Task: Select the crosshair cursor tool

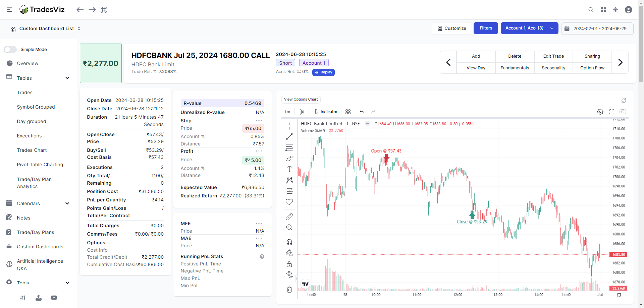Action: [x=289, y=126]
